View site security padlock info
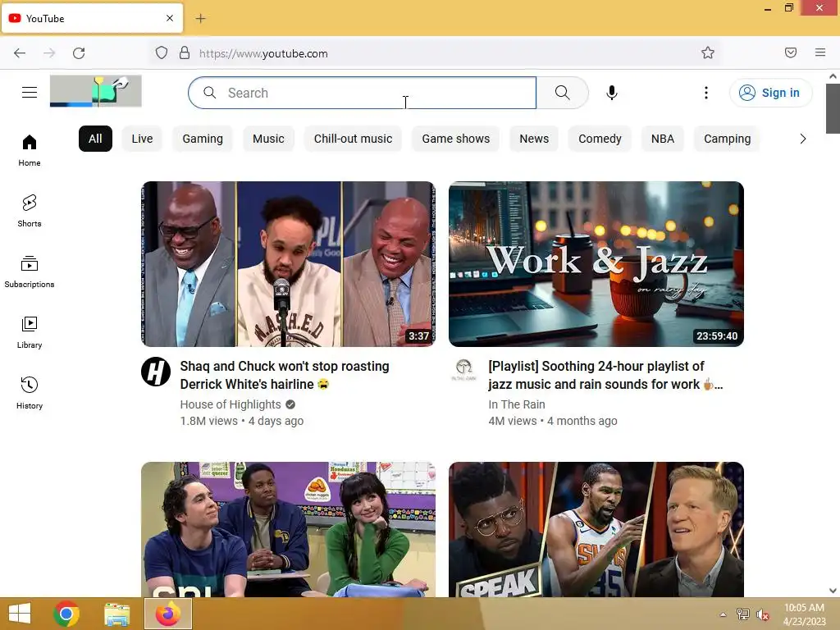The width and height of the screenshot is (840, 630). tap(185, 52)
